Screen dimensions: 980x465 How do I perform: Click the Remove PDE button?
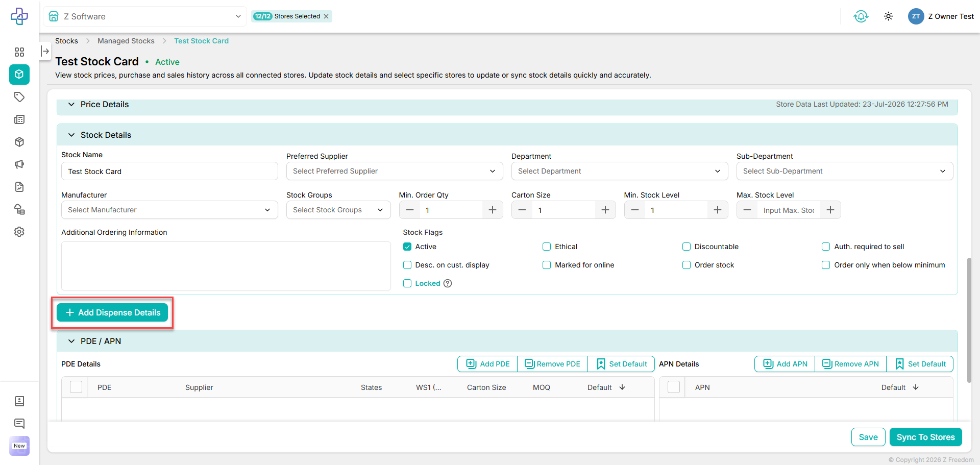coord(553,364)
